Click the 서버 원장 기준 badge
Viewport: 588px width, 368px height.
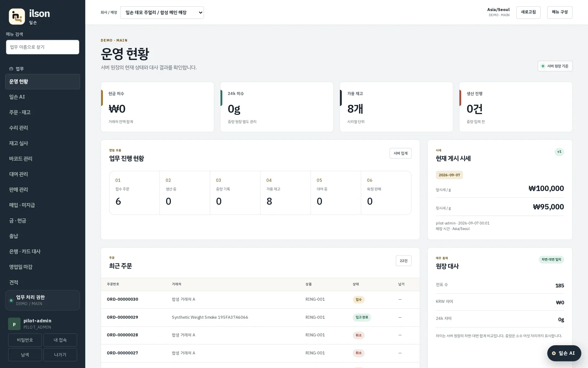[555, 66]
